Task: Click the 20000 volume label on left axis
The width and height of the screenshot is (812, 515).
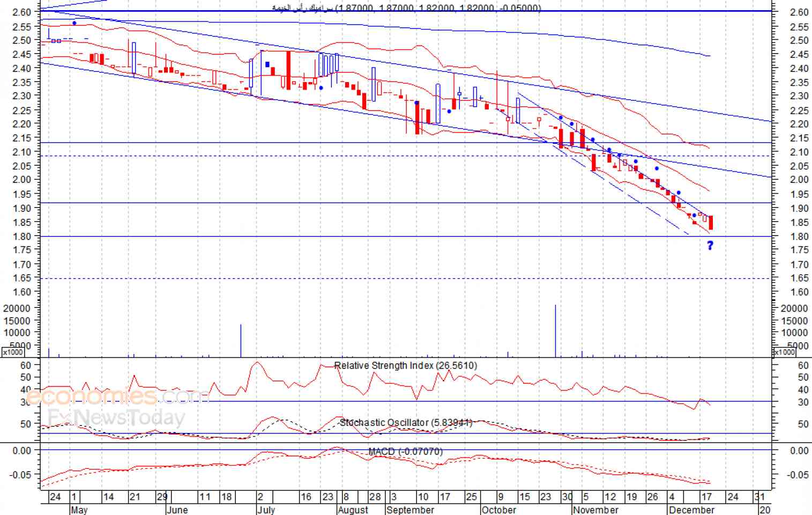Action: [17, 308]
